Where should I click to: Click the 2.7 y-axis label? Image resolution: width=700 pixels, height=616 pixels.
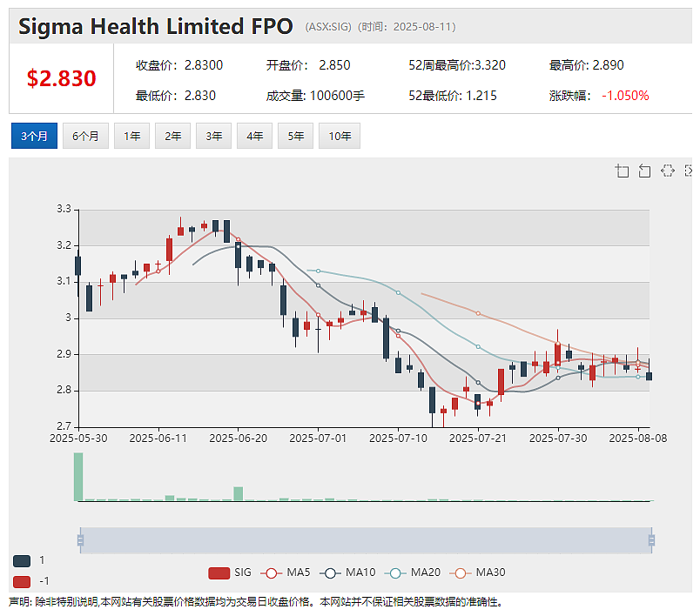pos(64,426)
